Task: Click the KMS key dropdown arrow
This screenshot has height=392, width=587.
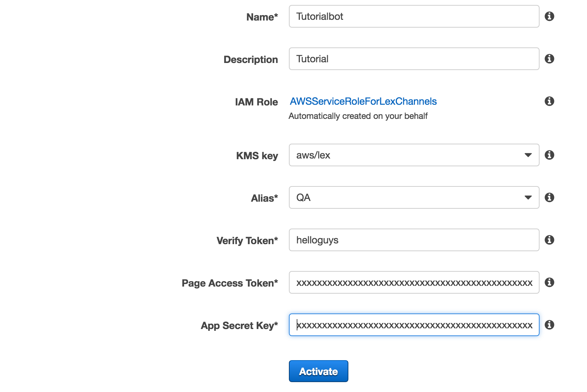Action: [x=528, y=155]
